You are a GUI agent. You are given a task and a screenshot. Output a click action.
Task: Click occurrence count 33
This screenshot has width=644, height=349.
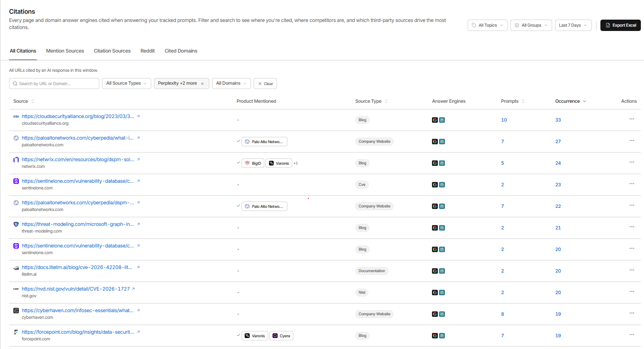pos(558,120)
